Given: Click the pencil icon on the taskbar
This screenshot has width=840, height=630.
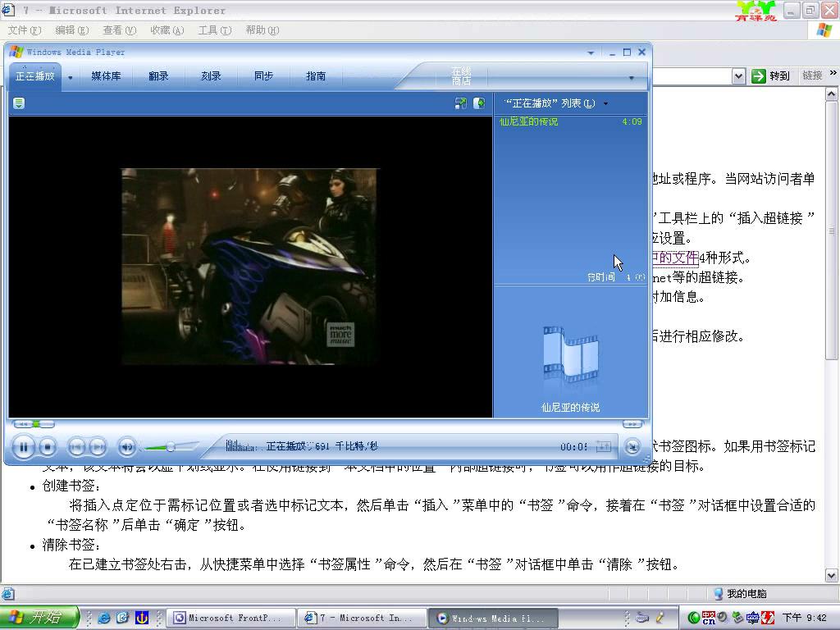Looking at the screenshot, I should [x=660, y=618].
